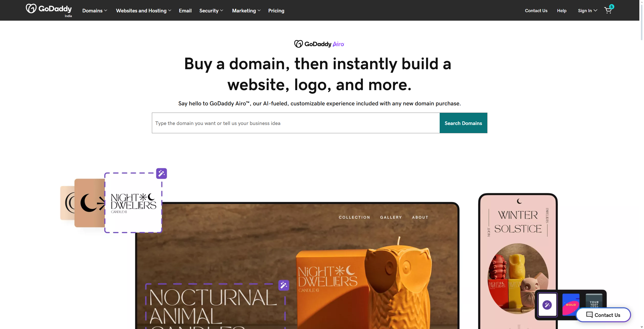
Task: Expand the Domains dropdown menu
Action: click(x=94, y=11)
